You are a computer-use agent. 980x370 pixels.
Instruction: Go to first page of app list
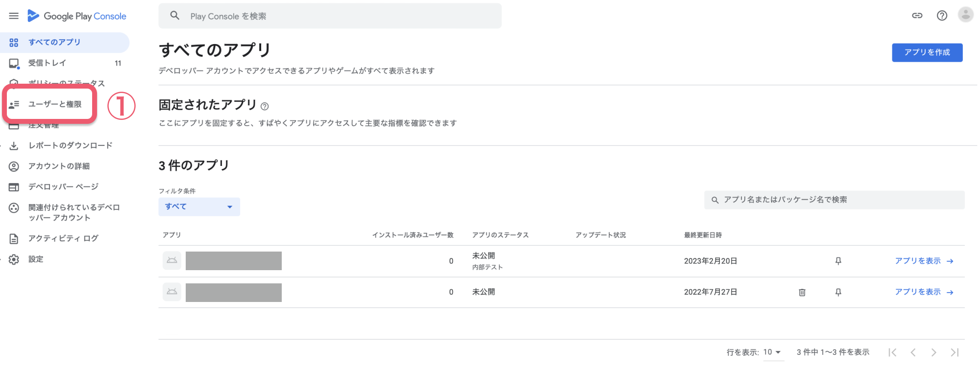(892, 352)
